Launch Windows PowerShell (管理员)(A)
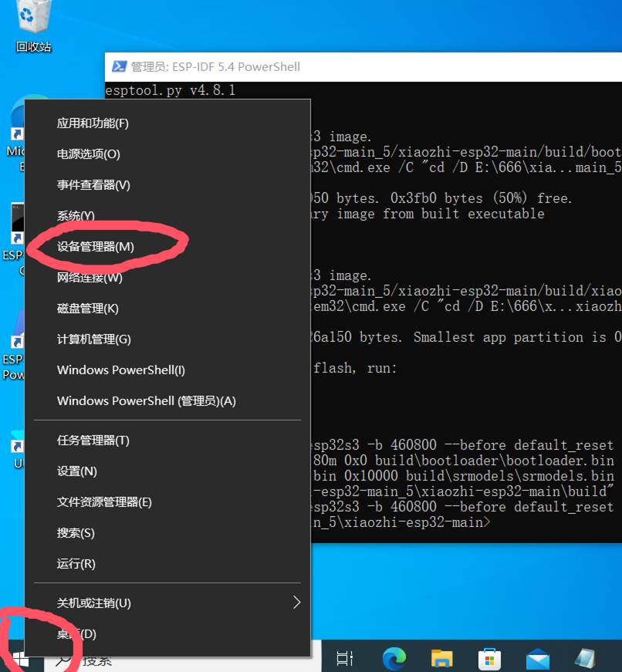Viewport: 622px width, 672px height. pyautogui.click(x=146, y=400)
